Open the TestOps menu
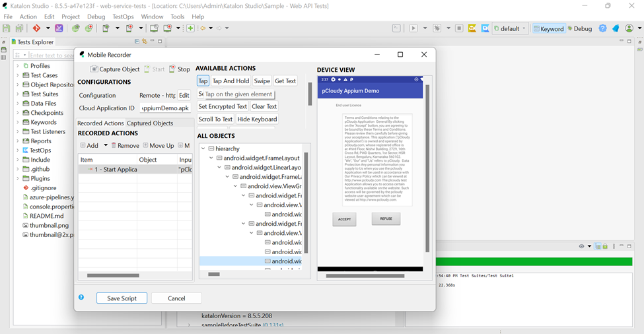 click(x=123, y=17)
